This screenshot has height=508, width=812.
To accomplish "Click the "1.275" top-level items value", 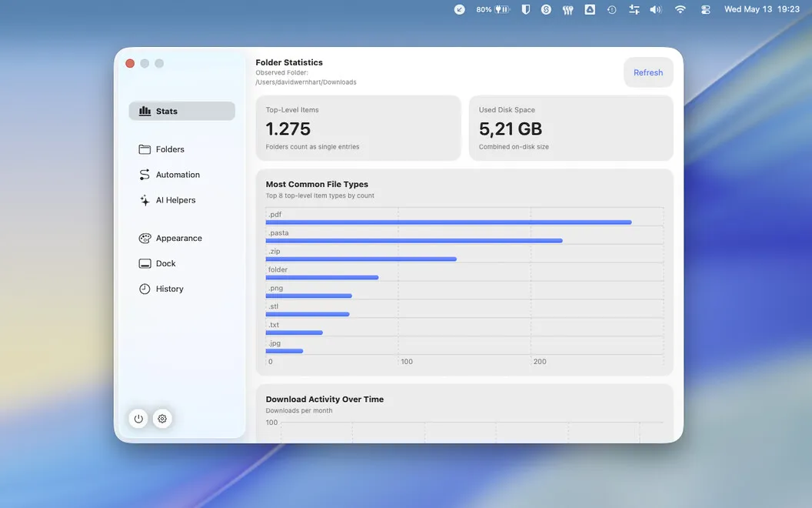I will pyautogui.click(x=288, y=129).
